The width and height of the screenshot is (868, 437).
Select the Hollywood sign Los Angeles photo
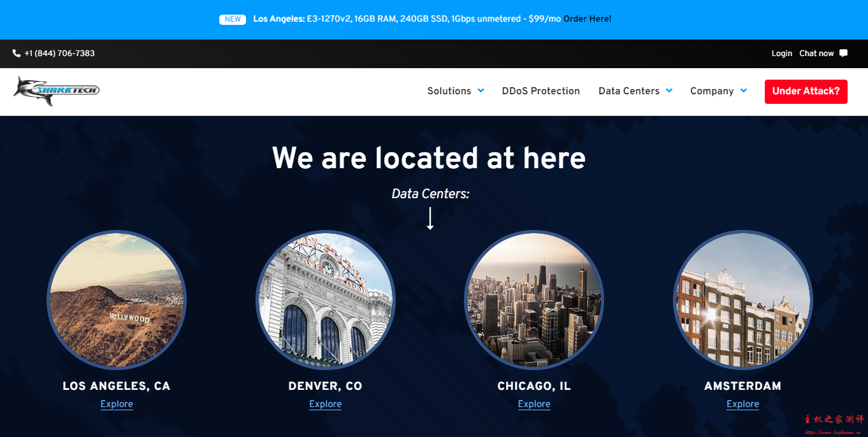[117, 299]
